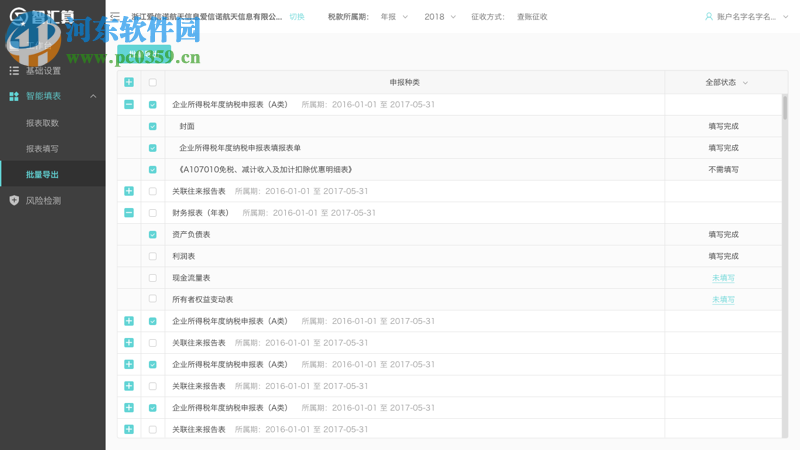The height and width of the screenshot is (450, 800).
Task: Click the 风险检测 shield icon
Action: coord(14,201)
